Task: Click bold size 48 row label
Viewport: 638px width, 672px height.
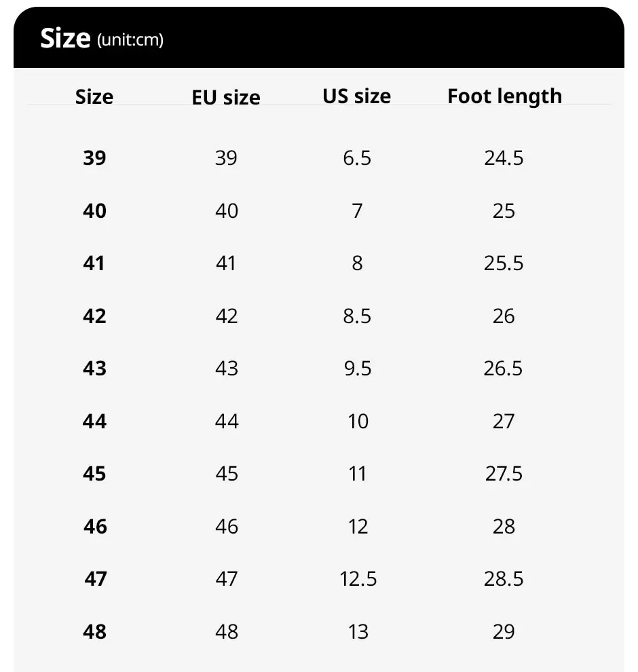Action: (x=94, y=632)
